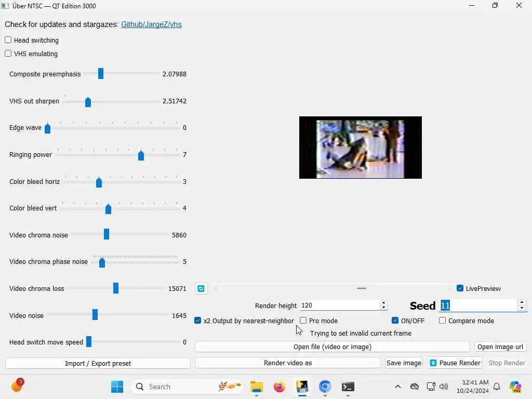Click the Color bleed vert slider handle
Image resolution: width=532 pixels, height=399 pixels.
pos(108,209)
